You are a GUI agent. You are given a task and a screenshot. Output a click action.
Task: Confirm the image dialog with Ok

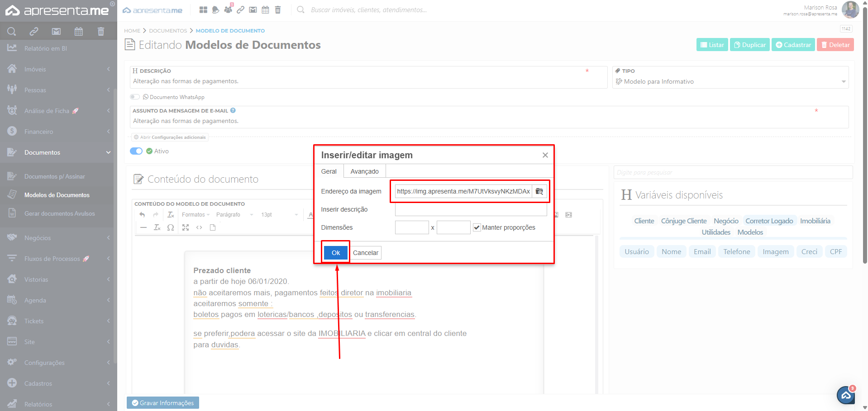pos(335,253)
